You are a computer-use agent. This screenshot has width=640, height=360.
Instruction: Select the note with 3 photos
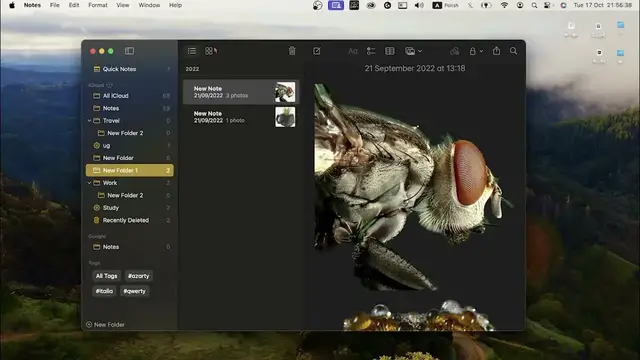point(241,92)
